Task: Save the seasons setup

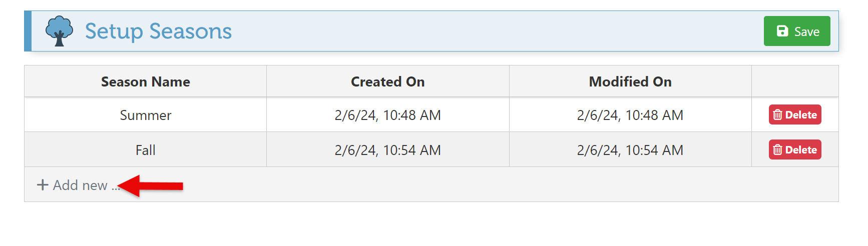Action: tap(796, 31)
